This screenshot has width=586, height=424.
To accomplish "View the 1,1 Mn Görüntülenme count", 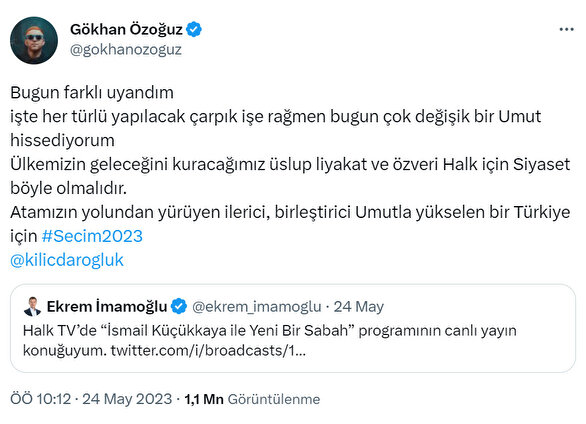I will pos(252,399).
